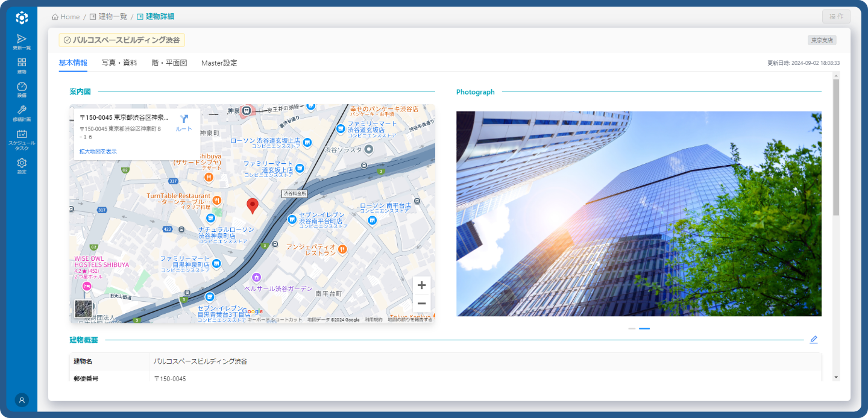Click the ルート directions icon on map
868x418 pixels.
pos(184,122)
